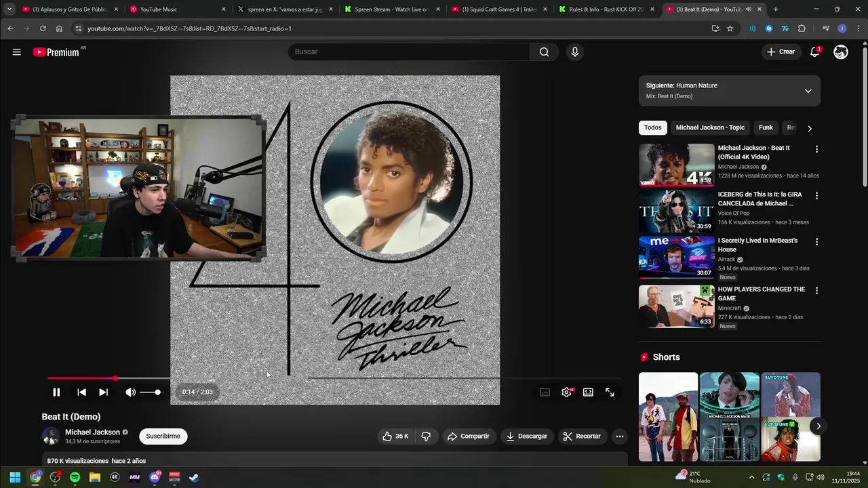Open options for Beat It Official 4K Video

(x=816, y=149)
